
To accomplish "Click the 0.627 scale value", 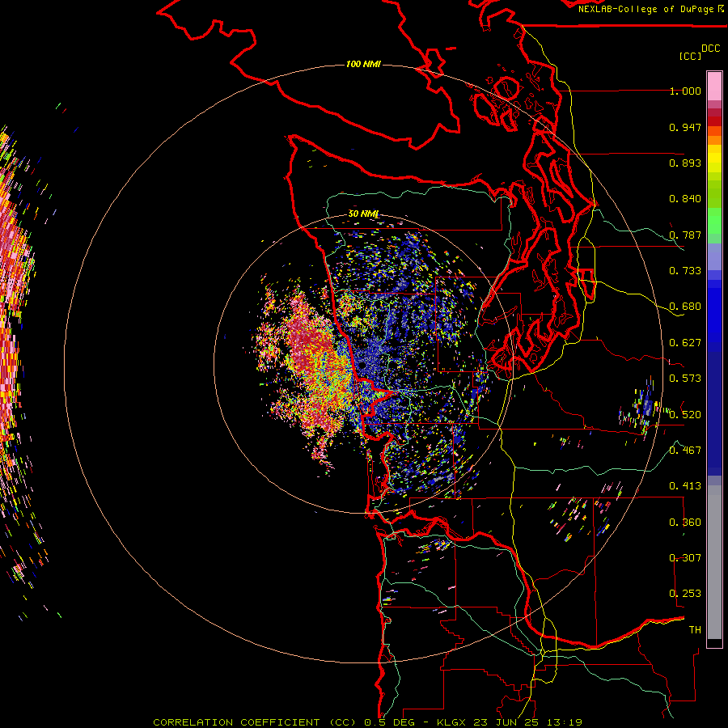I will tap(685, 343).
